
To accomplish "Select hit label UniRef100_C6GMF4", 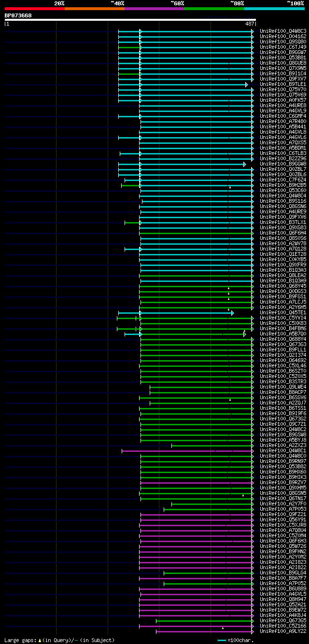I will [283, 116].
